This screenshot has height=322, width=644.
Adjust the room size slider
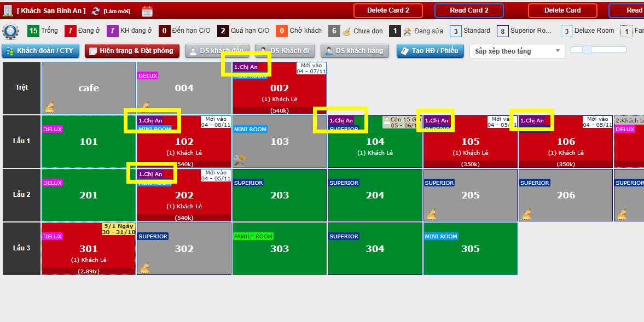point(587,50)
